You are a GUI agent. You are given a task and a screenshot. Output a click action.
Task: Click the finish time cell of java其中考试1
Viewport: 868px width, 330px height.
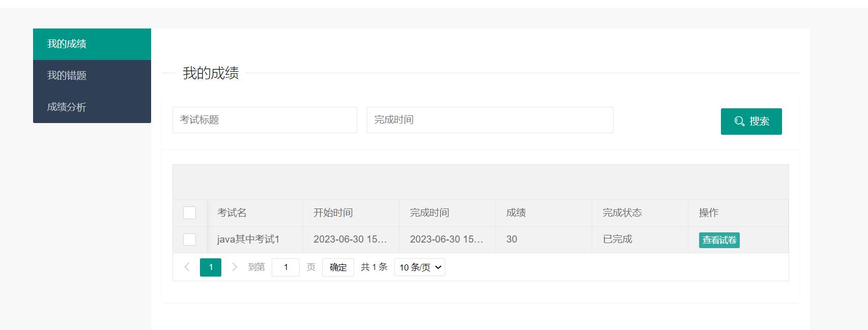click(x=447, y=239)
